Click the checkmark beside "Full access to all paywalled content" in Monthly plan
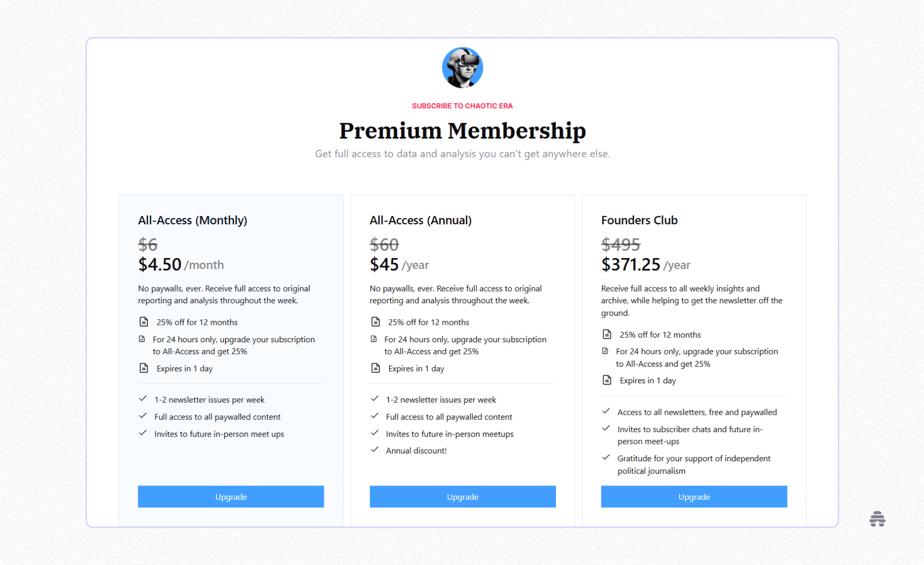 (x=143, y=416)
